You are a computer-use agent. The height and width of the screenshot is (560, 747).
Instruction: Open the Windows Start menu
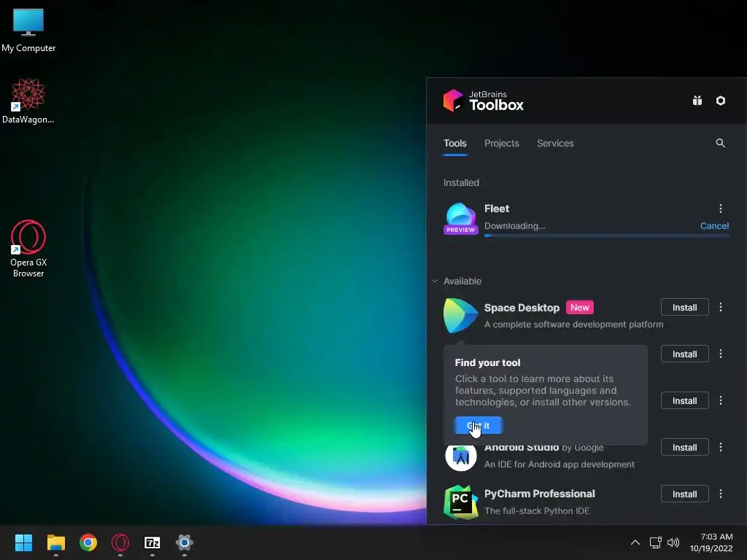23,542
